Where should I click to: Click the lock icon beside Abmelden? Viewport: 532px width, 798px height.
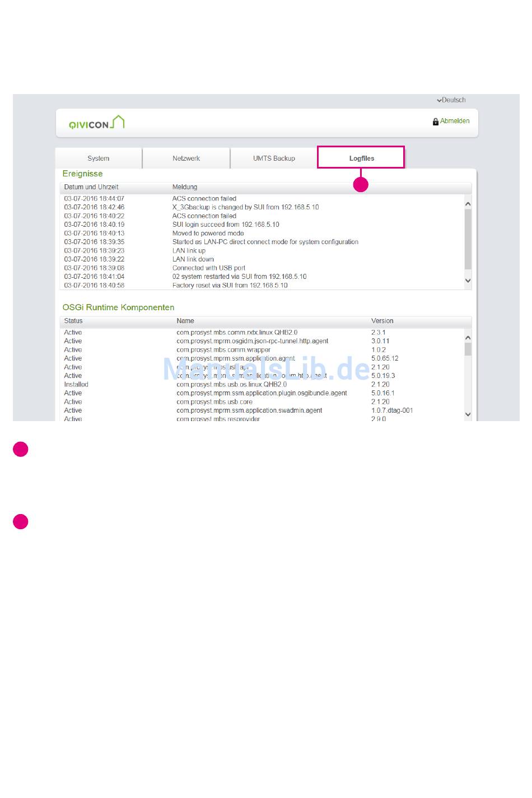pos(435,122)
